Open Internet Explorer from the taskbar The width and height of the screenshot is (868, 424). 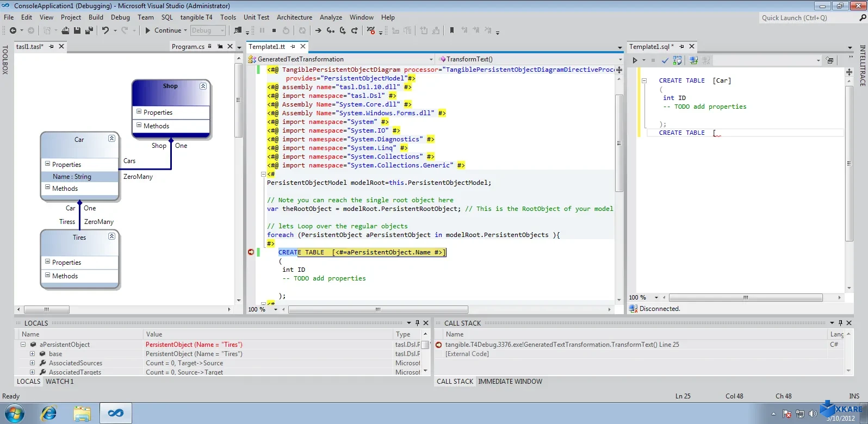(49, 414)
